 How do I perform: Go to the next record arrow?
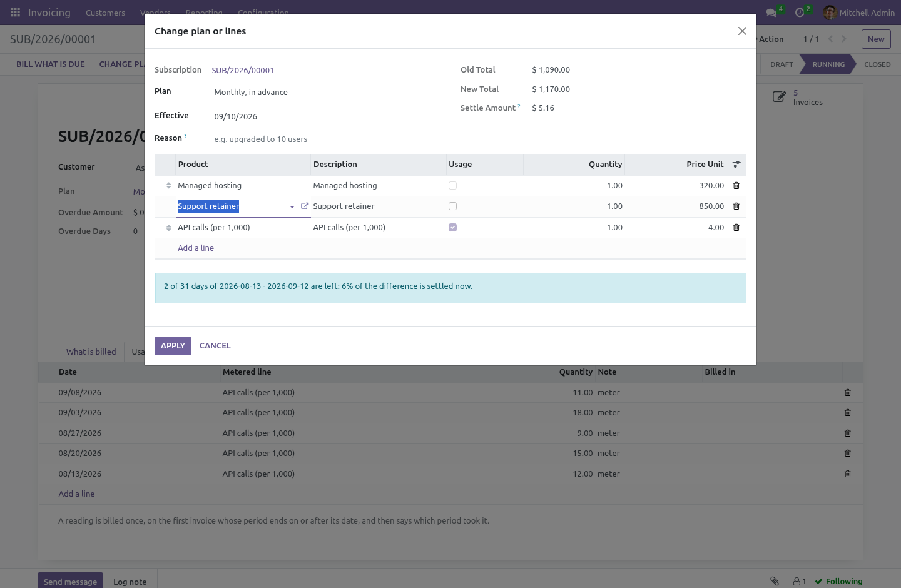pos(844,39)
